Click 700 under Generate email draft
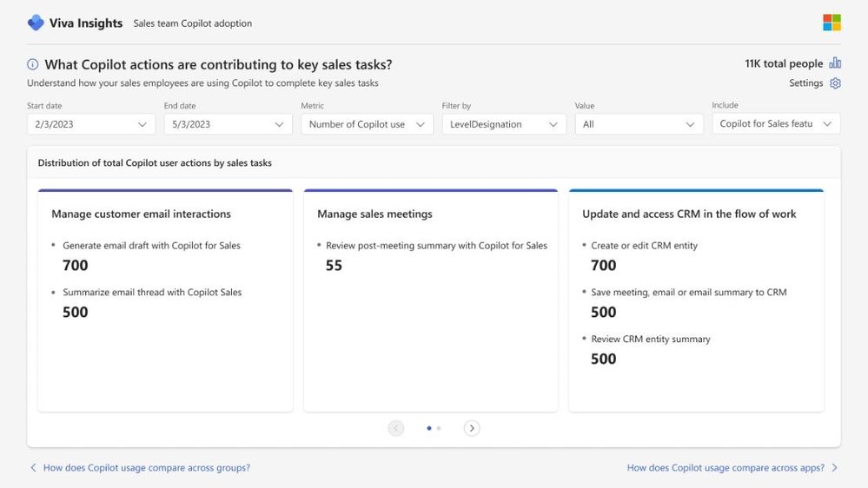The width and height of the screenshot is (868, 488). pyautogui.click(x=76, y=266)
